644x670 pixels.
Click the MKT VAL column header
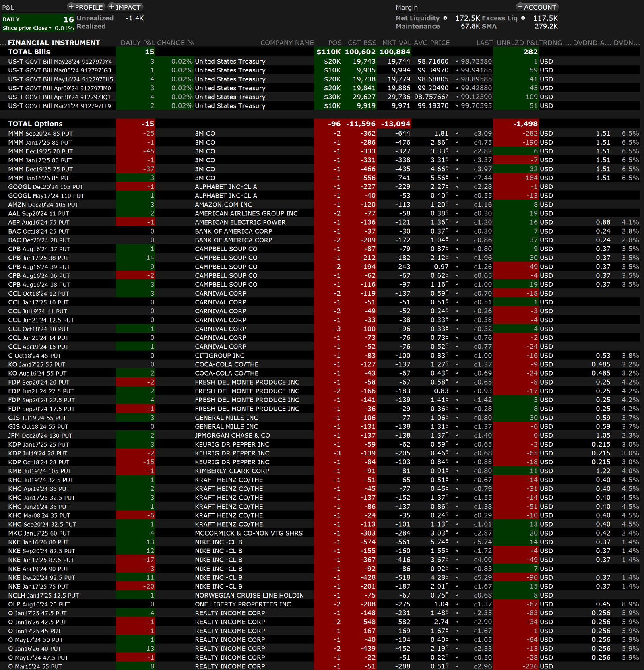[x=394, y=43]
